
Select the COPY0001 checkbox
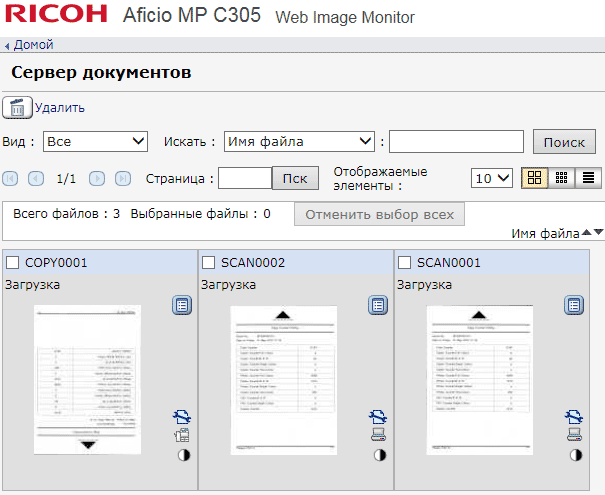tap(12, 263)
